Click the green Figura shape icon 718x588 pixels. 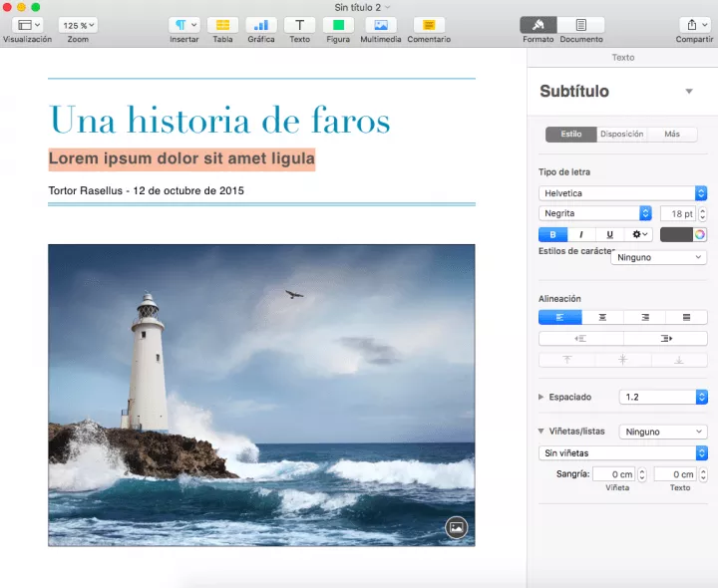click(x=338, y=25)
